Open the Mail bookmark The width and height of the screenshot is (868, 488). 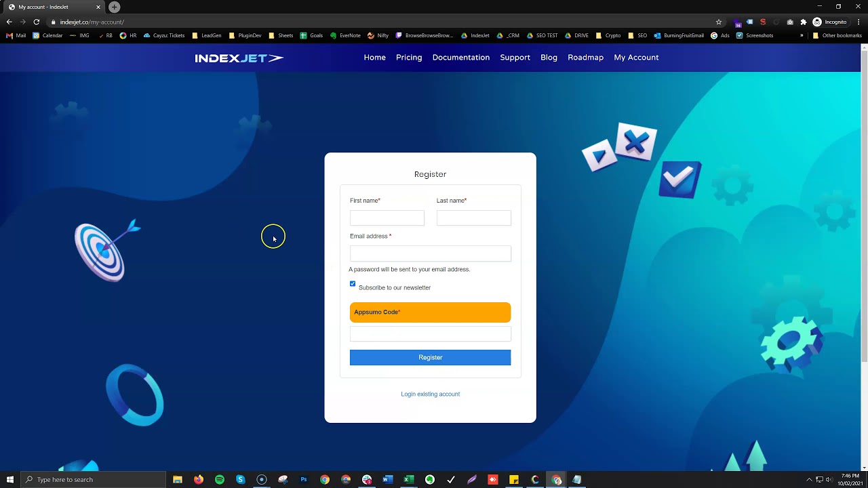pos(16,35)
